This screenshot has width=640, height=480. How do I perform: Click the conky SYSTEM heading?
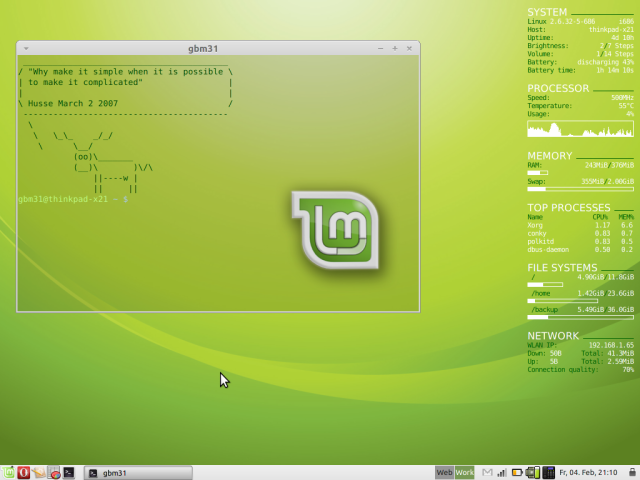tap(547, 12)
